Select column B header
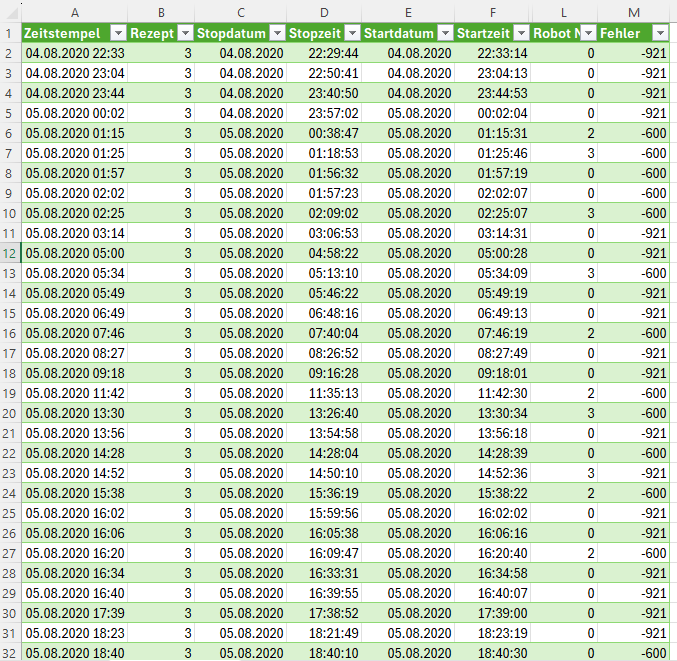Image resolution: width=677 pixels, height=661 pixels. (x=161, y=13)
